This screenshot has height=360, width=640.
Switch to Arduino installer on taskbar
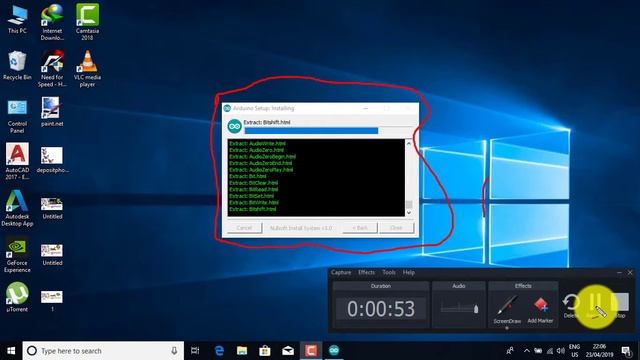coord(334,351)
